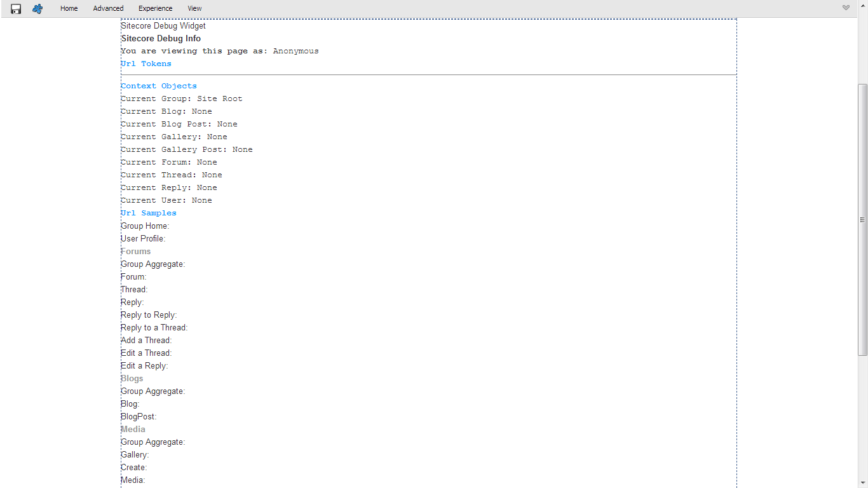Open the Advanced ribbon tab
Image resolution: width=868 pixels, height=488 pixels.
108,8
